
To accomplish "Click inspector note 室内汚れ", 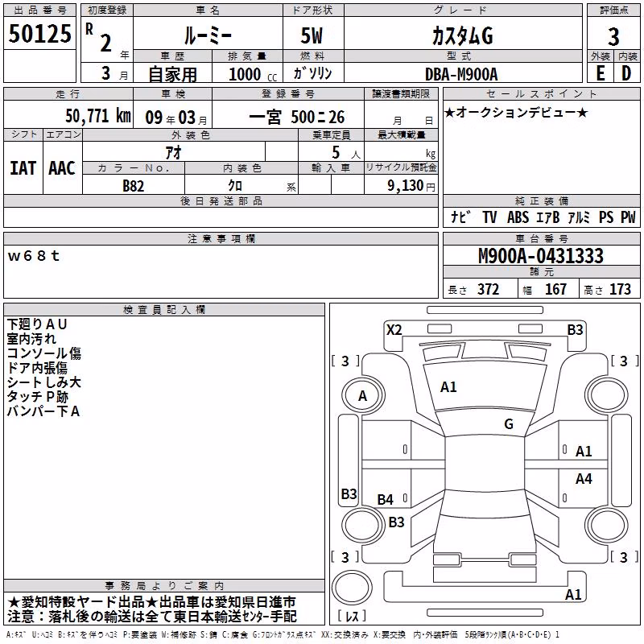I will click(31, 339).
